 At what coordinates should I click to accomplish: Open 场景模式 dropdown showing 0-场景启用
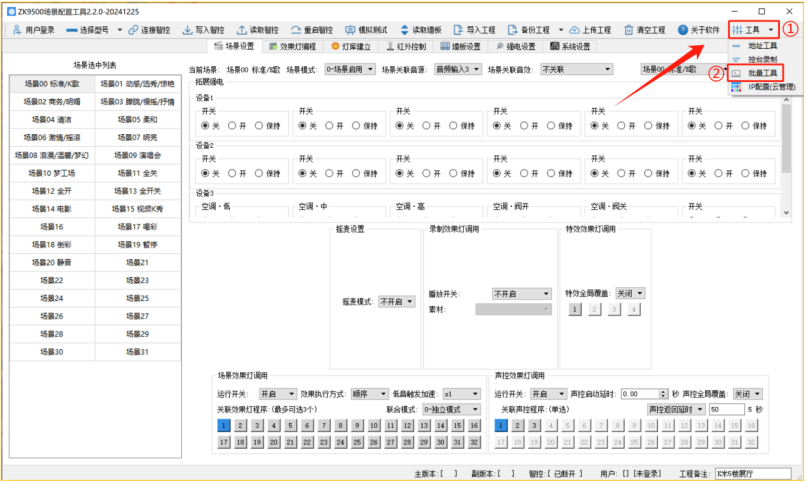pos(350,69)
